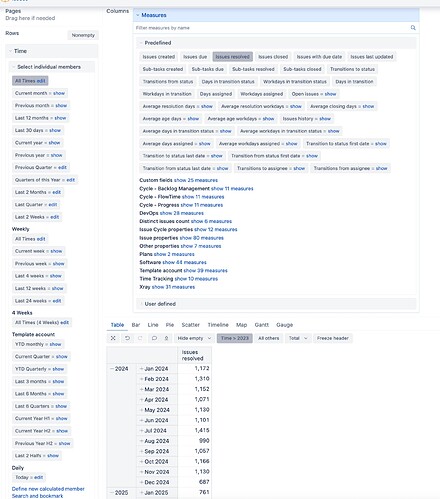Show the Last 12 months member
Viewport: 440px width, 499px height.
(x=60, y=118)
